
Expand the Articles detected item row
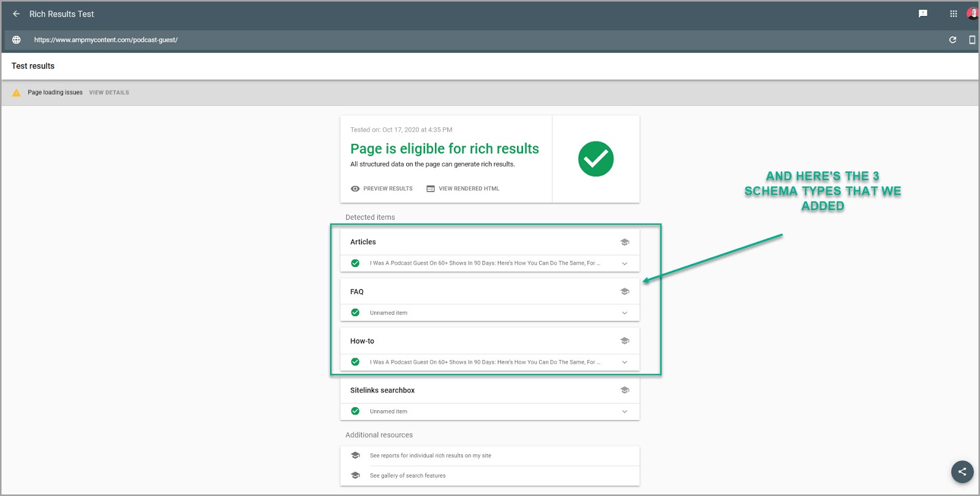click(x=624, y=263)
